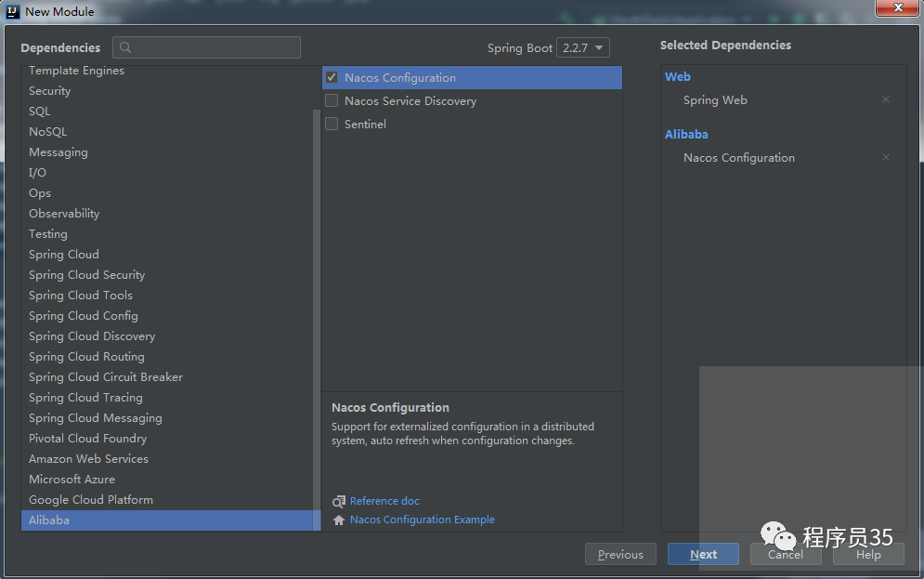Go back with the Previous button

click(x=620, y=554)
